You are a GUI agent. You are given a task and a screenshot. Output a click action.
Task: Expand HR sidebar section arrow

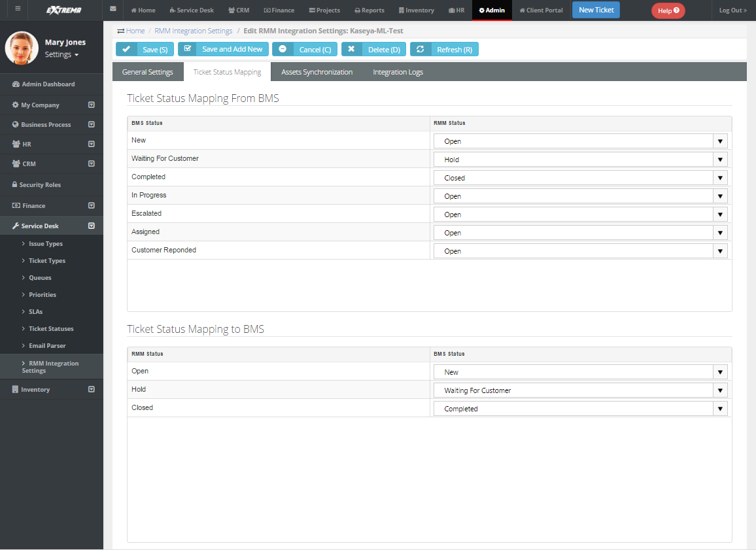point(92,144)
